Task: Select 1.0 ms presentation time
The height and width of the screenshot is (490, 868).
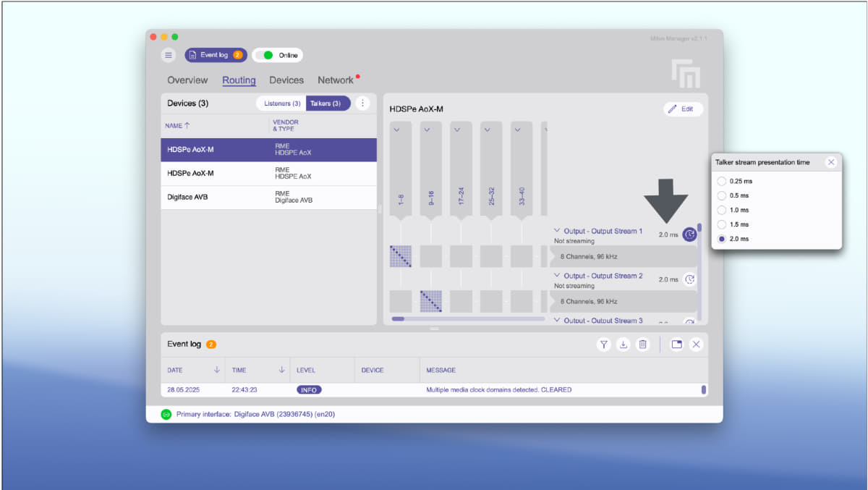Action: click(722, 210)
